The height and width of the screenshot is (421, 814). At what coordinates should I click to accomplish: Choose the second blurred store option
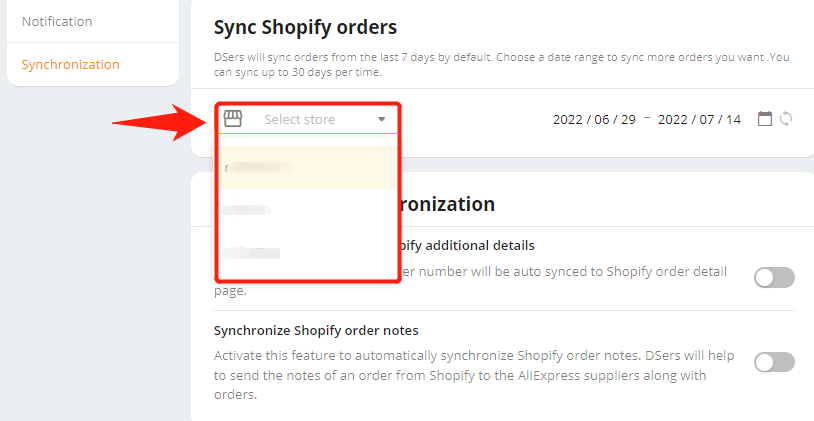(308, 210)
